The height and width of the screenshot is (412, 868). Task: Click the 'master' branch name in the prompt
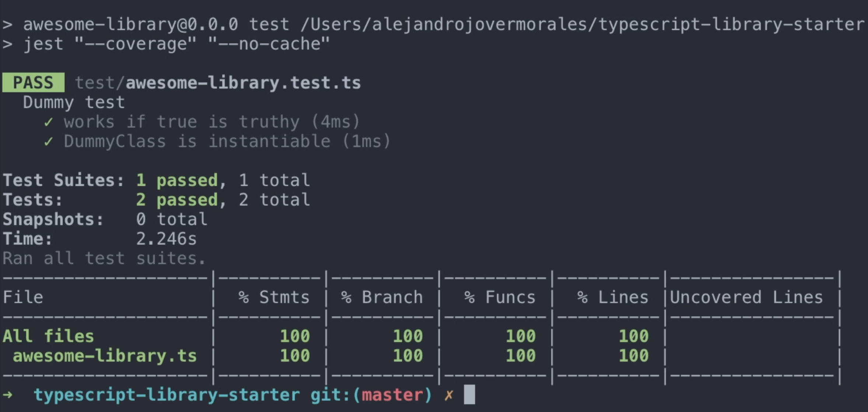pos(392,395)
